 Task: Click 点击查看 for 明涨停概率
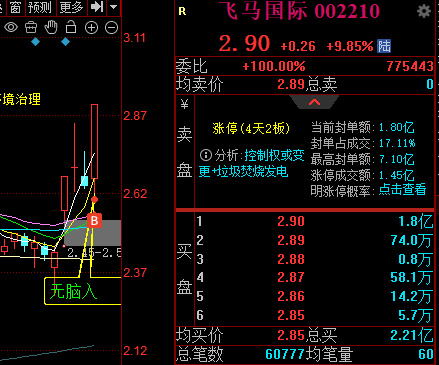[402, 190]
